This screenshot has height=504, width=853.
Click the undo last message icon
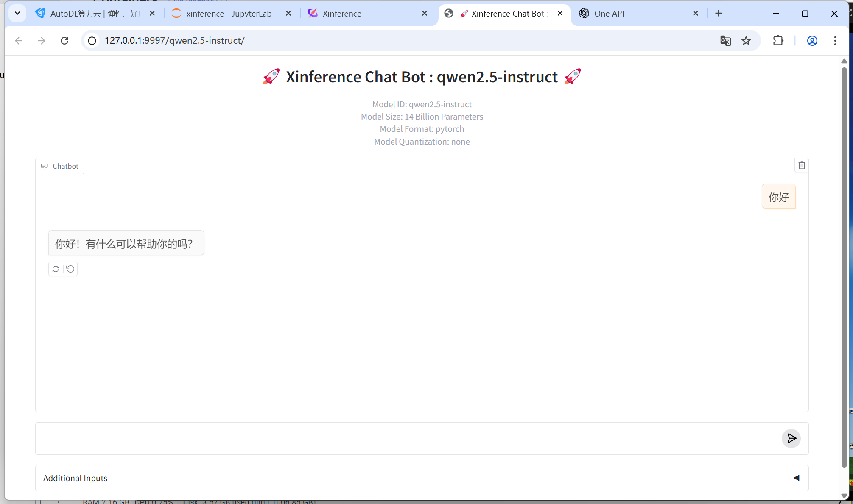pyautogui.click(x=70, y=269)
